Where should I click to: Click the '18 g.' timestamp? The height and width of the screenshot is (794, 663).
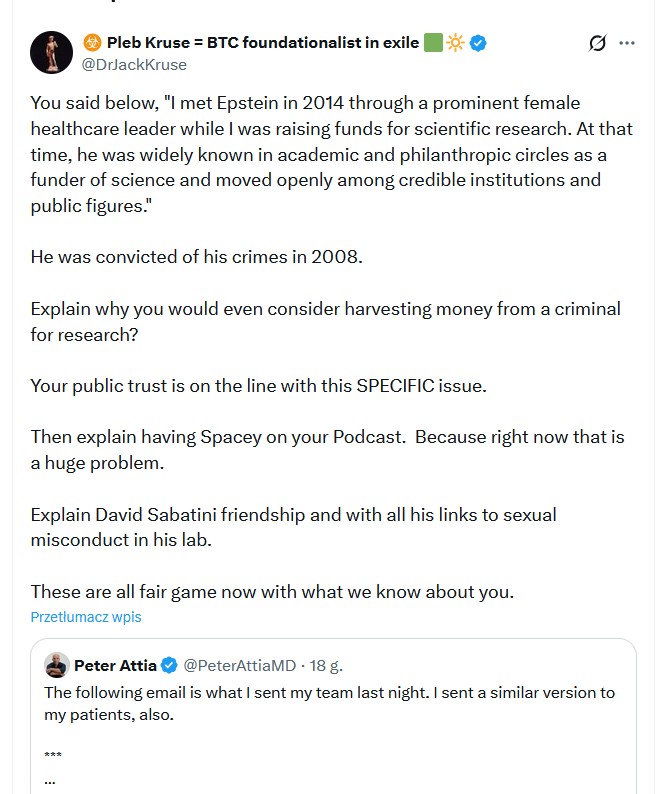326,665
